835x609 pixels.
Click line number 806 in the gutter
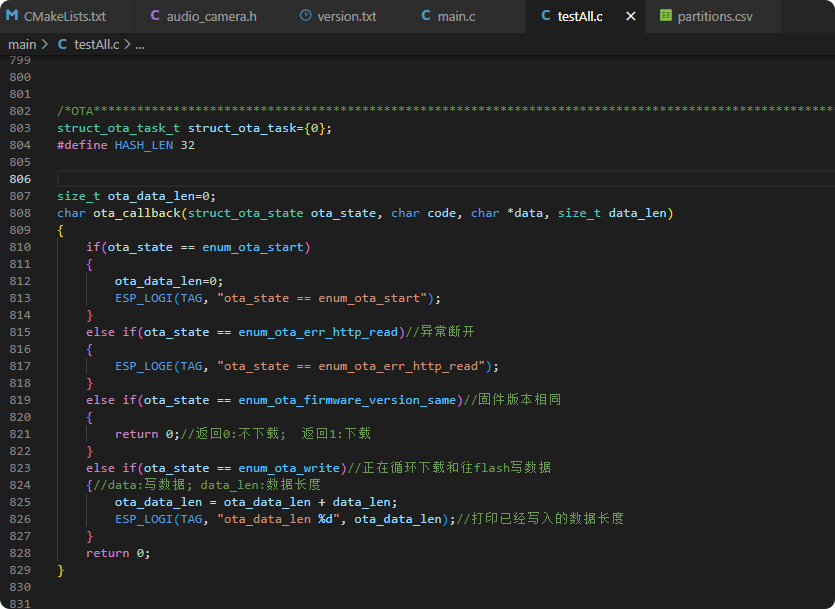pyautogui.click(x=20, y=179)
